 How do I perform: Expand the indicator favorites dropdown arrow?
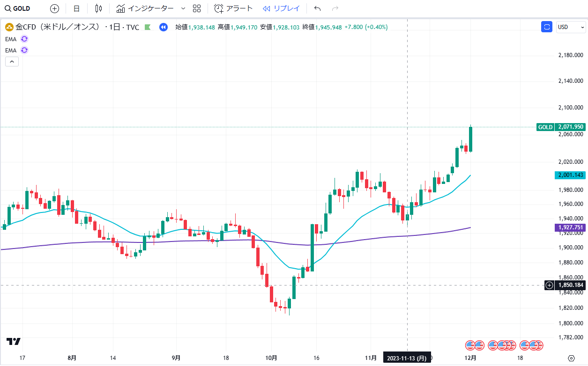[183, 8]
